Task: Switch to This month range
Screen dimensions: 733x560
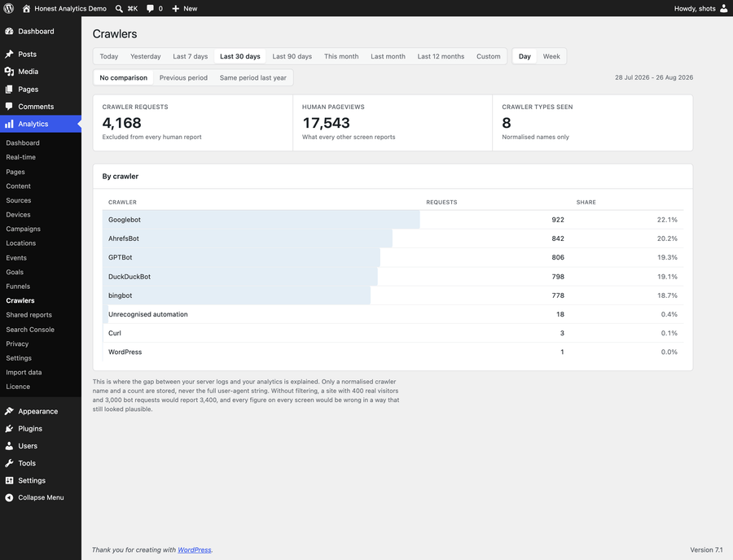Action: (x=341, y=56)
